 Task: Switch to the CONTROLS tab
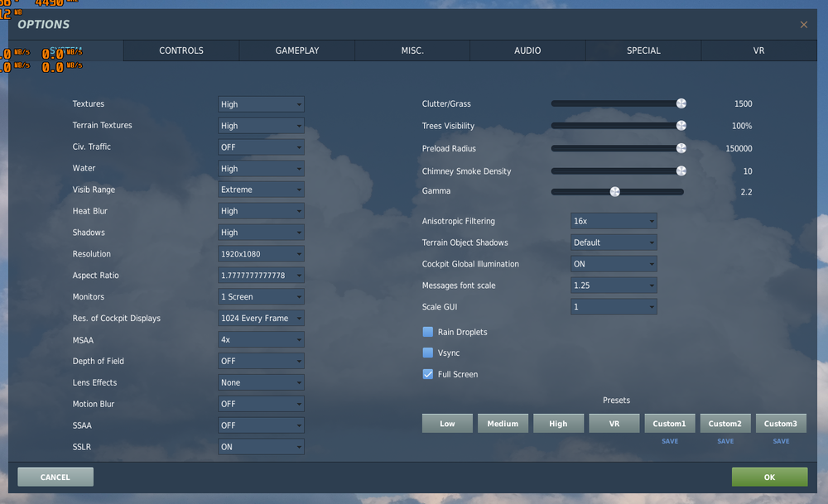[181, 50]
